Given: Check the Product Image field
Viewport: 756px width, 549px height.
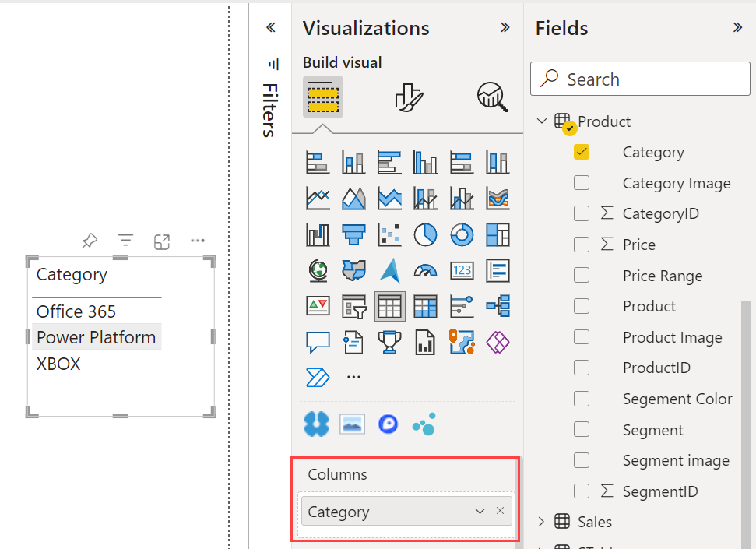Looking at the screenshot, I should (582, 336).
